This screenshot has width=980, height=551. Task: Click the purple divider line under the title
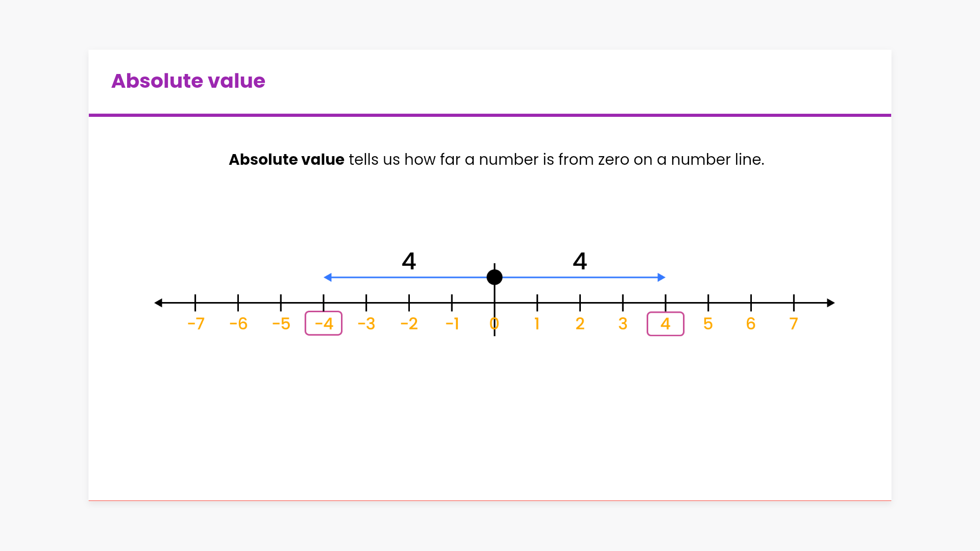point(490,115)
